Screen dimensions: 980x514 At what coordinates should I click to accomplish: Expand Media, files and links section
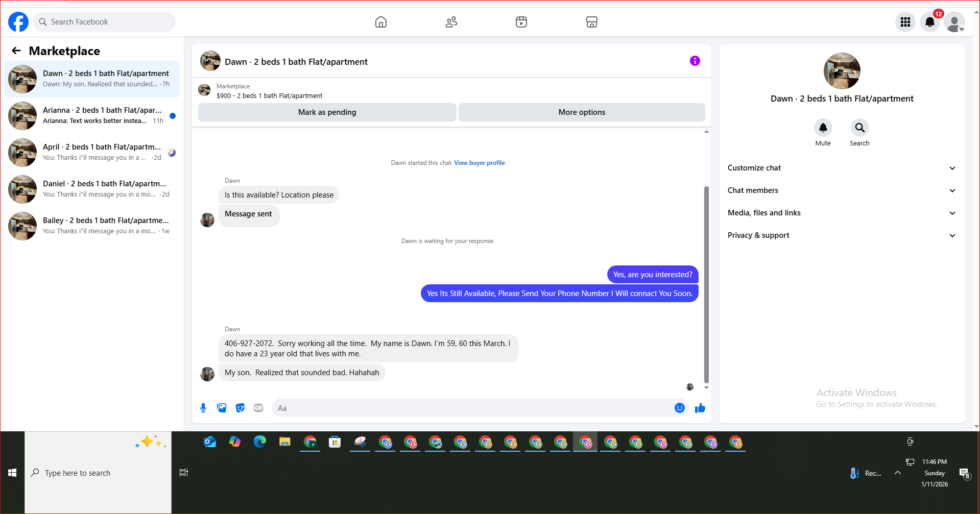[x=842, y=213]
